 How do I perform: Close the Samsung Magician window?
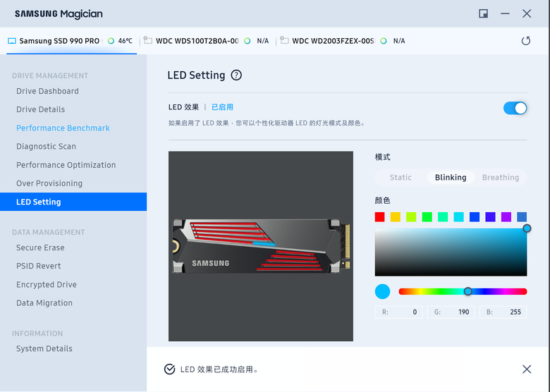(527, 13)
